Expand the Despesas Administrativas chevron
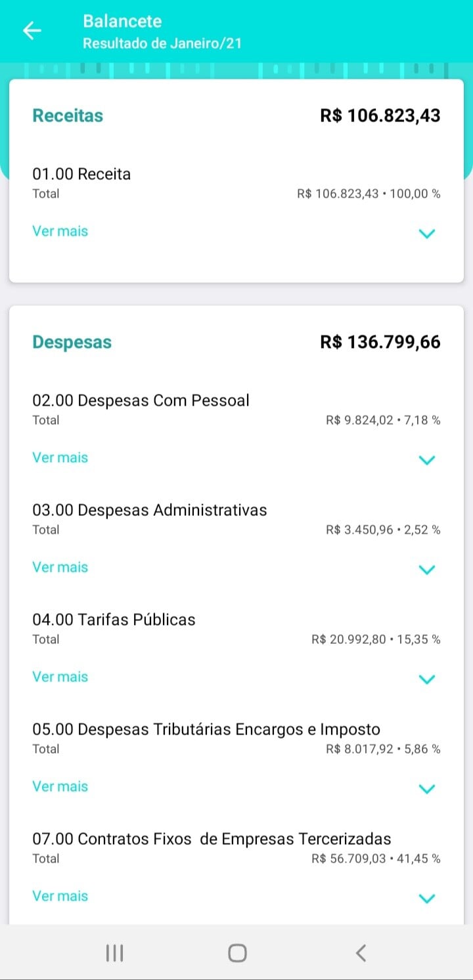Viewport: 473px width, 980px height. 427,569
